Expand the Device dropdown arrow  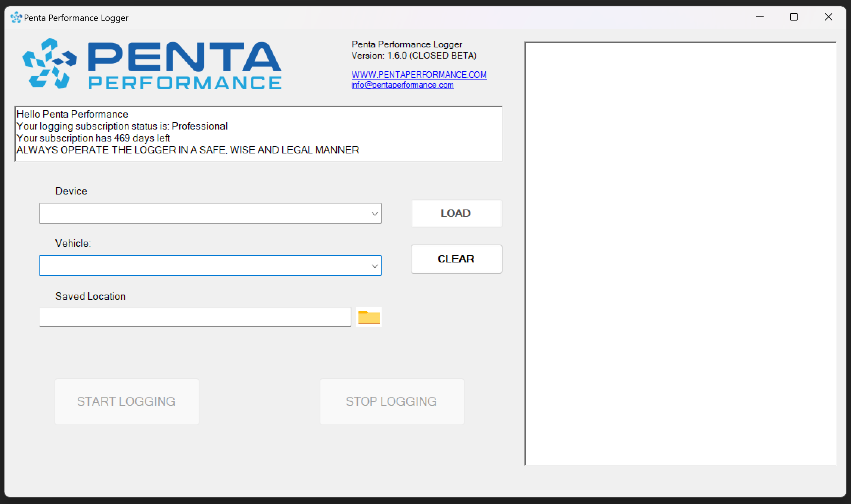point(375,214)
